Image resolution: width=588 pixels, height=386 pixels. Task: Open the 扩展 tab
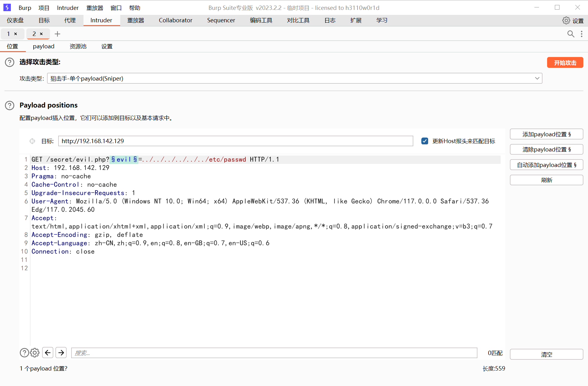point(356,20)
